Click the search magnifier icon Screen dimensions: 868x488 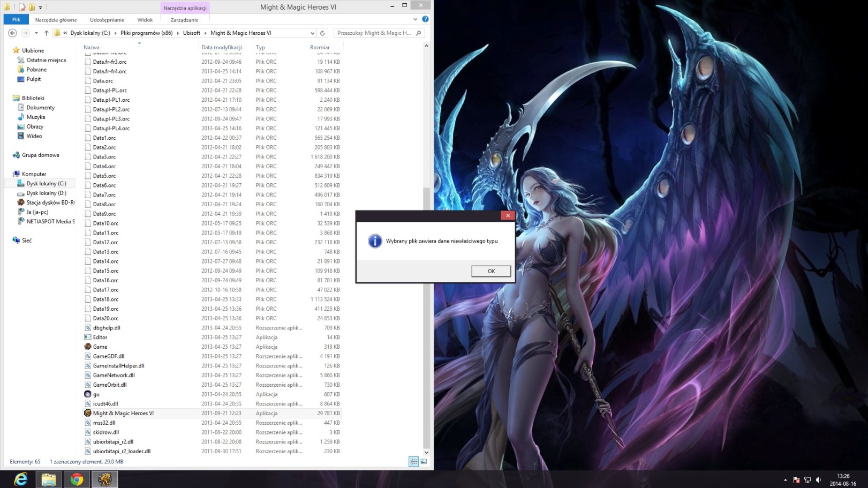(x=419, y=33)
